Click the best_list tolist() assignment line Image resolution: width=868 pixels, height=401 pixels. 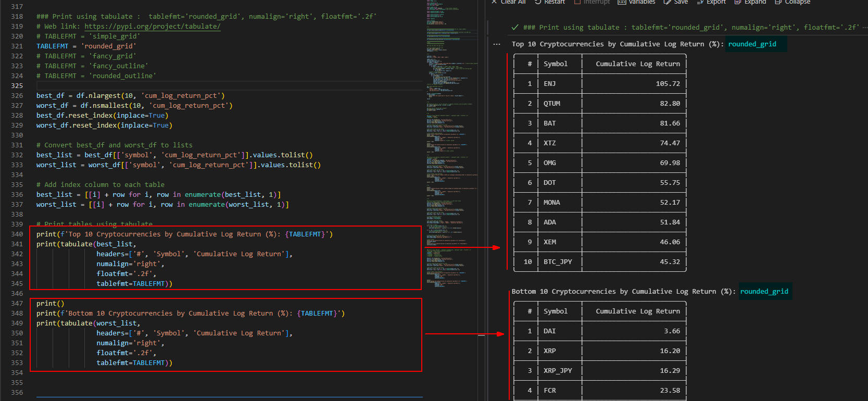pos(174,155)
